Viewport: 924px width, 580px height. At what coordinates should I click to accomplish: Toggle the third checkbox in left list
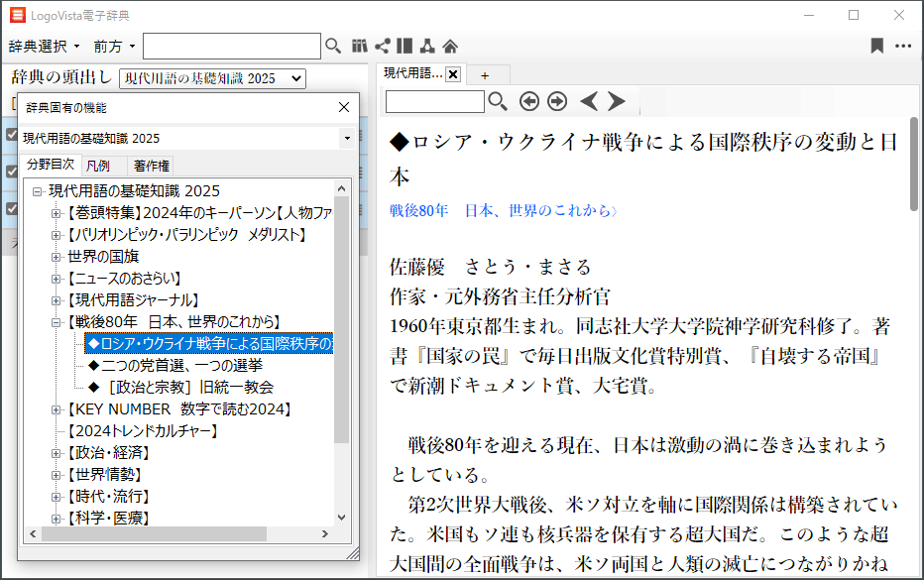click(x=11, y=208)
